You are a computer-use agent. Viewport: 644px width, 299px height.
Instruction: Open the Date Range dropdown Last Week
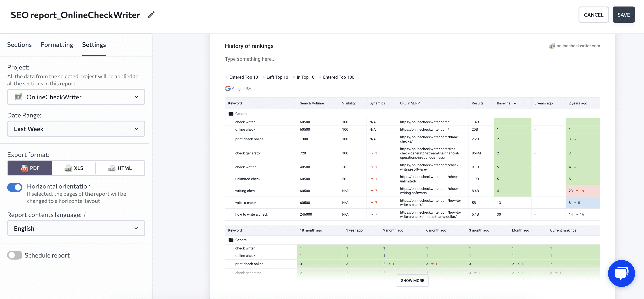(x=76, y=129)
